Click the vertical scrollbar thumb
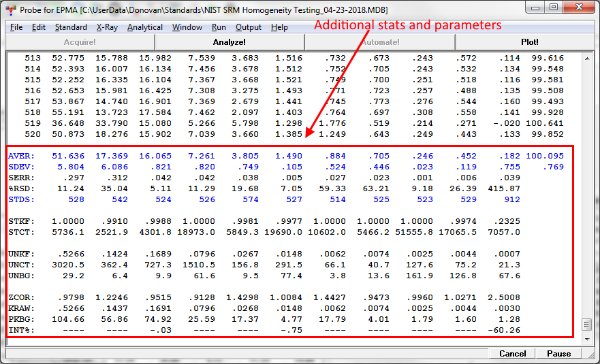 click(x=586, y=325)
